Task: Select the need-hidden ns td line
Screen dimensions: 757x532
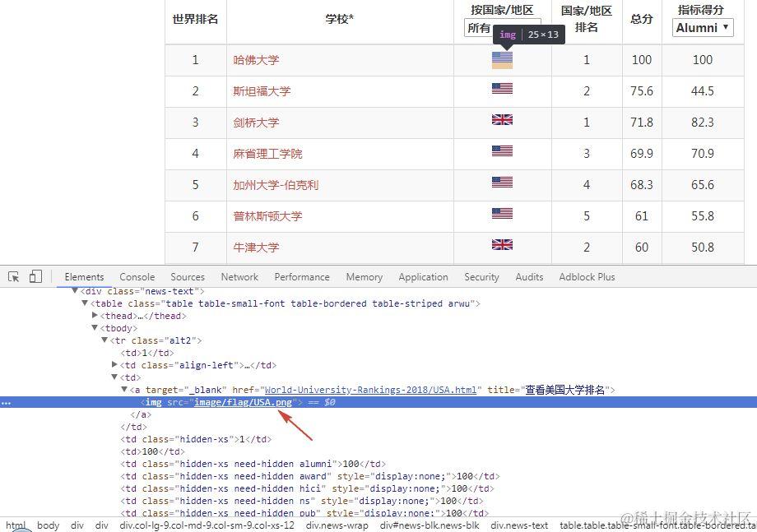Action: tap(302, 501)
